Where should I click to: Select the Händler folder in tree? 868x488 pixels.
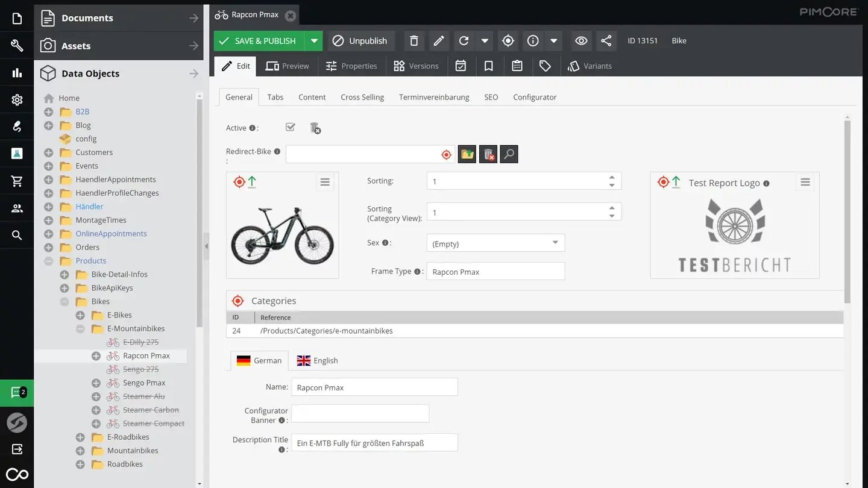89,207
